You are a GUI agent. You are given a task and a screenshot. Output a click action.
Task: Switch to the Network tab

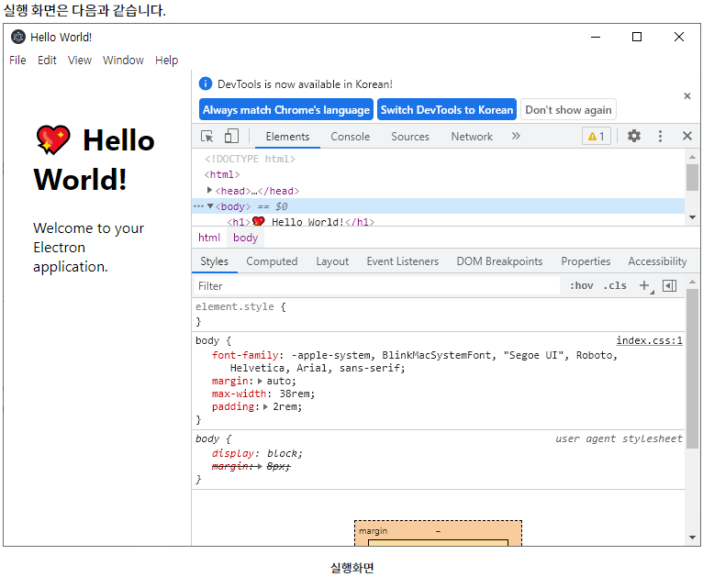pyautogui.click(x=472, y=137)
